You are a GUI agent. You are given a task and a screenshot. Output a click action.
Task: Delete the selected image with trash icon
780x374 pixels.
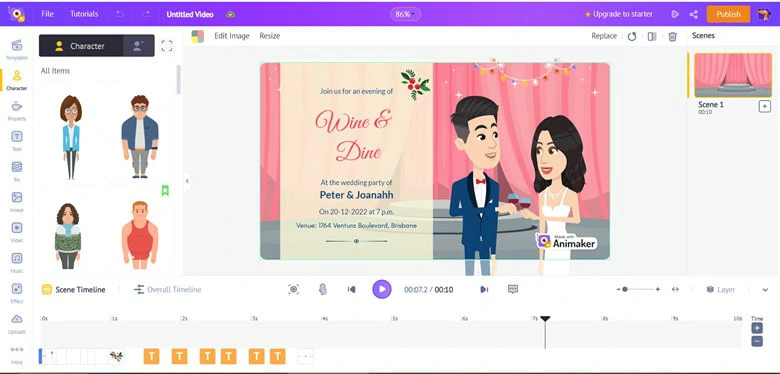click(x=673, y=36)
